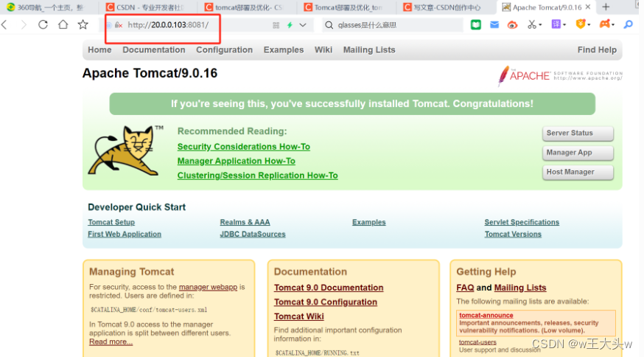
Task: Click the Host Manager button
Action: tap(578, 172)
